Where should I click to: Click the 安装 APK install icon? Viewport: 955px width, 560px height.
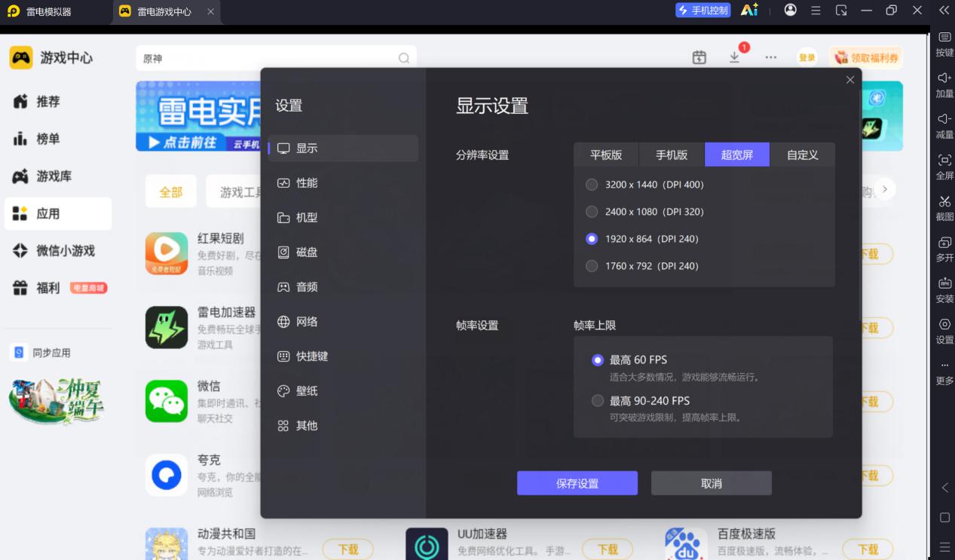944,283
